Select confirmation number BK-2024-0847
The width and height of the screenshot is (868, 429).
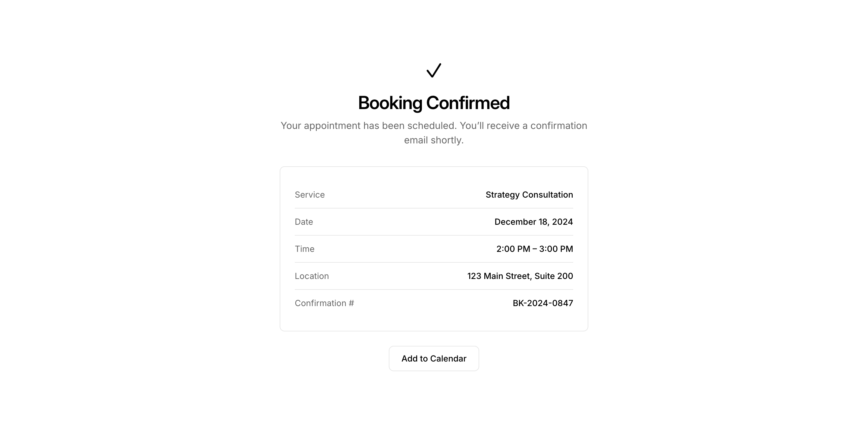[542, 303]
